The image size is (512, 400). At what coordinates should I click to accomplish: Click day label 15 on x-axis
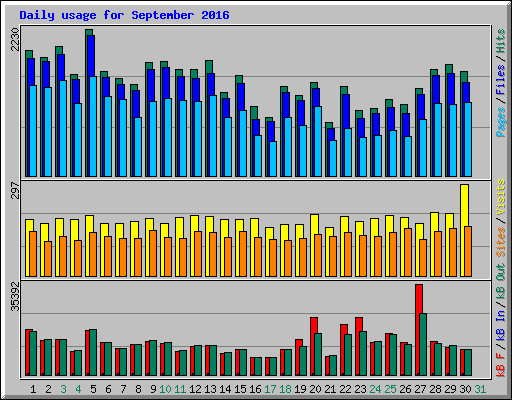click(240, 389)
